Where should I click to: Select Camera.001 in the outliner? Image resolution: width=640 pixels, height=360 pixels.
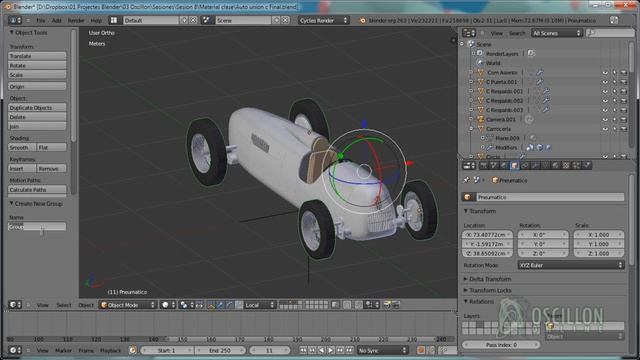[x=501, y=119]
